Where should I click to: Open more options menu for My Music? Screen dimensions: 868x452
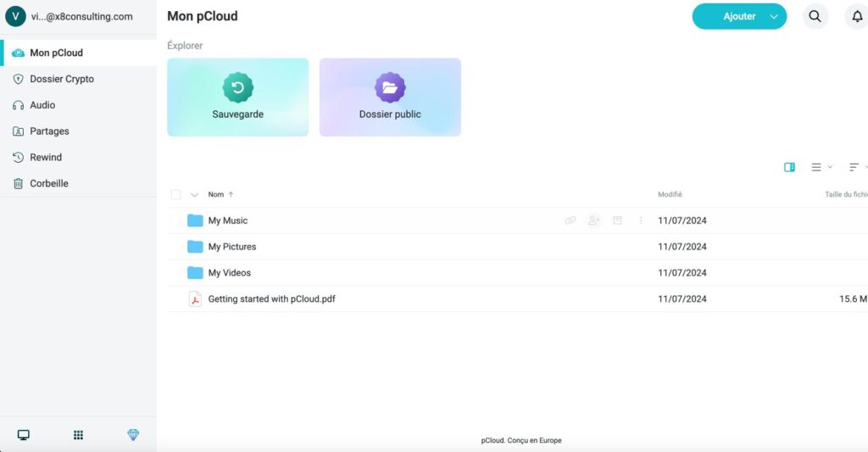pos(641,220)
